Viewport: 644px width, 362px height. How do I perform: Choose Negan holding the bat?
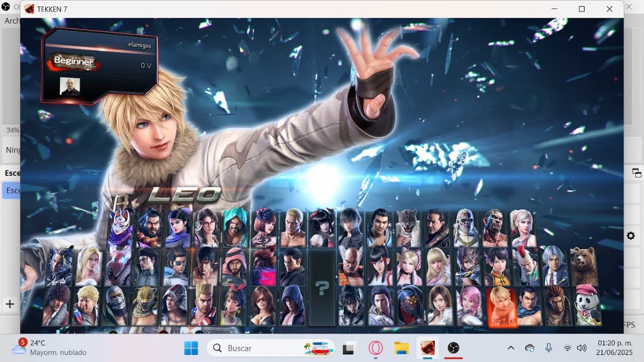pyautogui.click(x=437, y=228)
